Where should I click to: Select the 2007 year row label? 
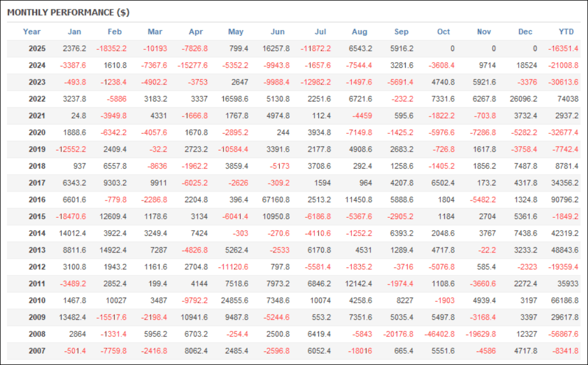pos(37,351)
